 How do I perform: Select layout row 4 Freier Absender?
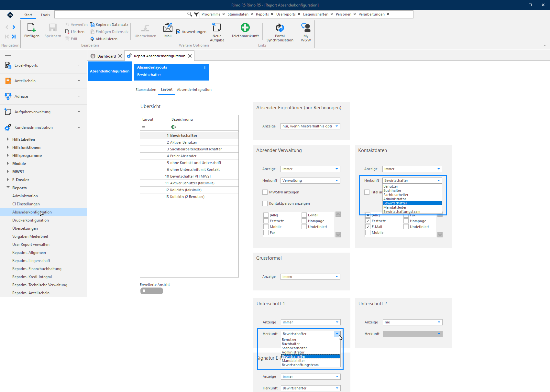(x=189, y=156)
